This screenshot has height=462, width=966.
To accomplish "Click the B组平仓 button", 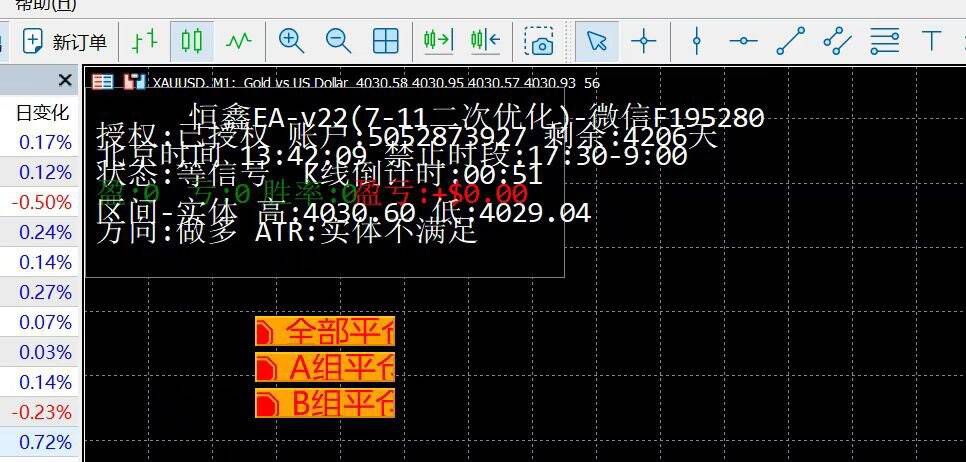I will click(325, 403).
